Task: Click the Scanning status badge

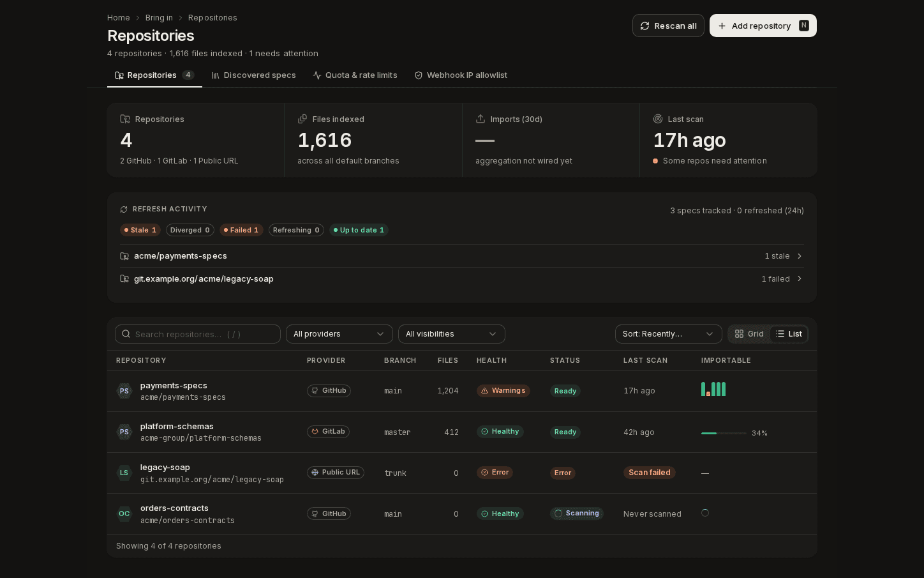Action: (x=577, y=513)
